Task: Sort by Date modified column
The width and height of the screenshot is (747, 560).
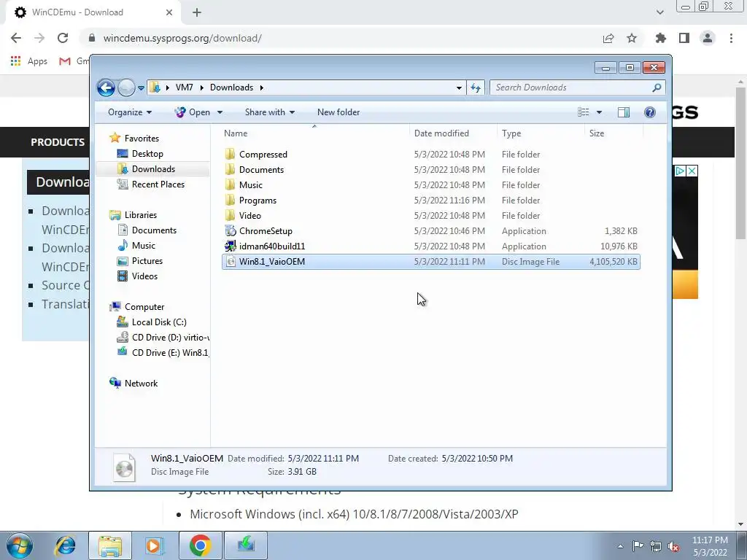Action: pyautogui.click(x=453, y=133)
